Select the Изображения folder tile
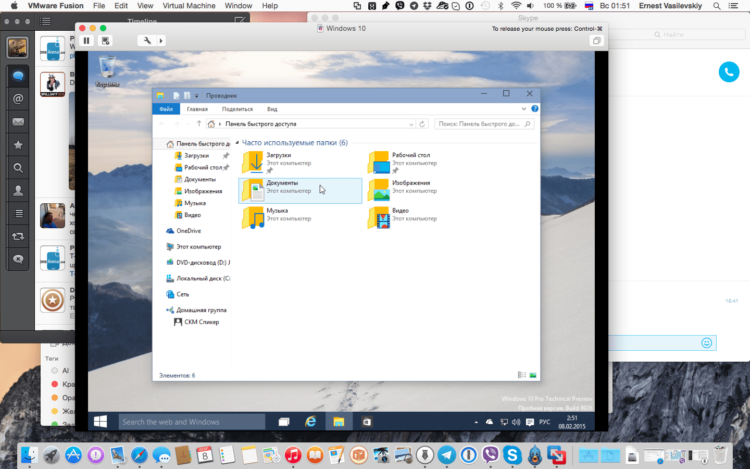Image resolution: width=750 pixels, height=469 pixels. pyautogui.click(x=426, y=190)
